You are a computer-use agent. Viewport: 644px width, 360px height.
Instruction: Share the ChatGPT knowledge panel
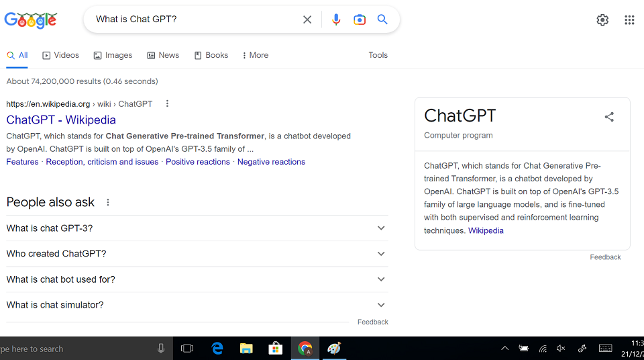[609, 117]
